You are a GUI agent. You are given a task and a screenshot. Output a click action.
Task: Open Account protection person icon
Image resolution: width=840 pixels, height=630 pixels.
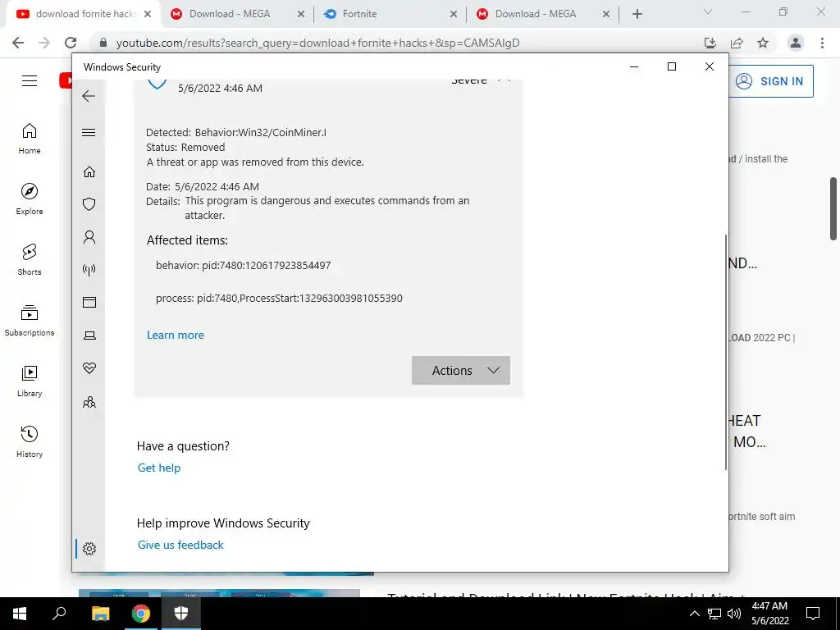pos(89,237)
